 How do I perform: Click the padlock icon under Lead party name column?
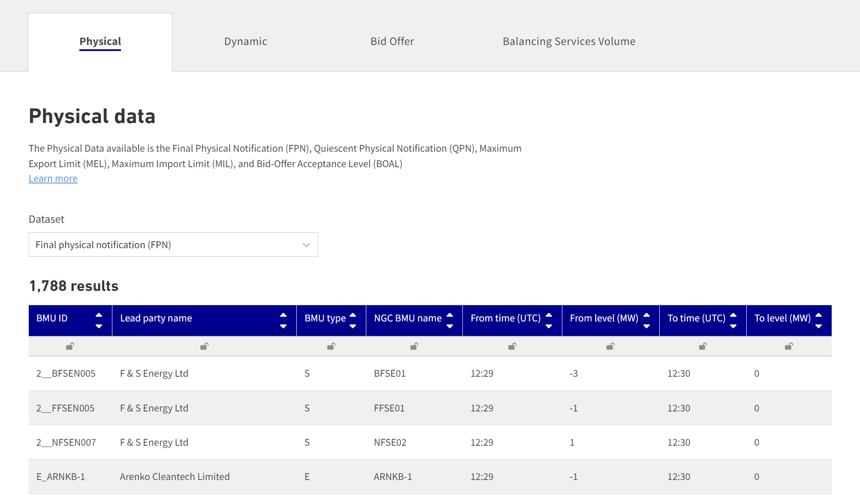[x=205, y=346]
